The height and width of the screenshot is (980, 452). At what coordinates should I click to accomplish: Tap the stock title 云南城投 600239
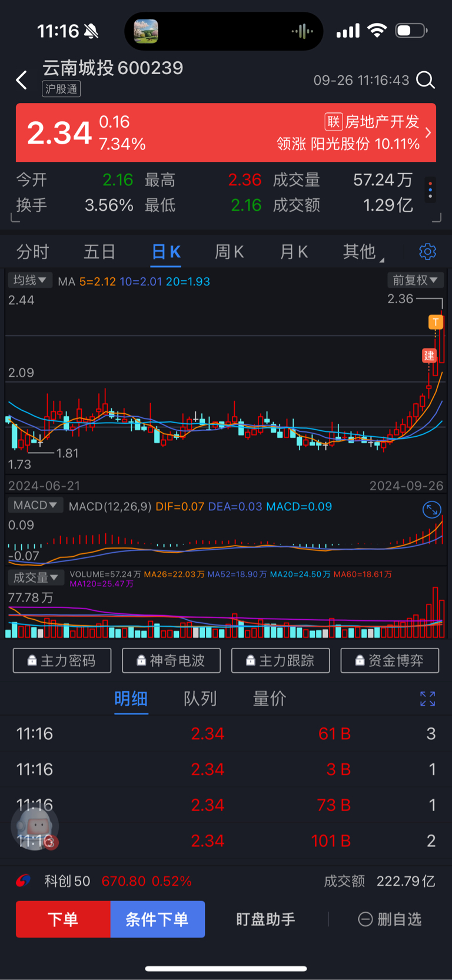click(112, 68)
